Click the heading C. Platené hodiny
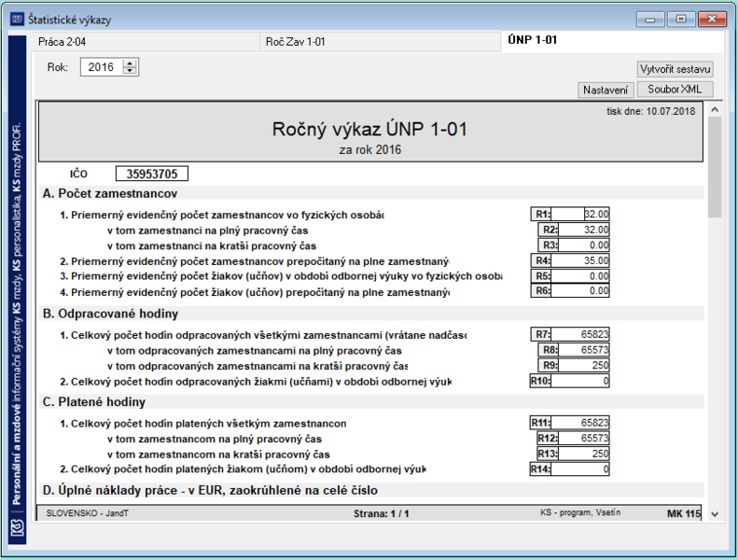The image size is (738, 560). tap(94, 401)
